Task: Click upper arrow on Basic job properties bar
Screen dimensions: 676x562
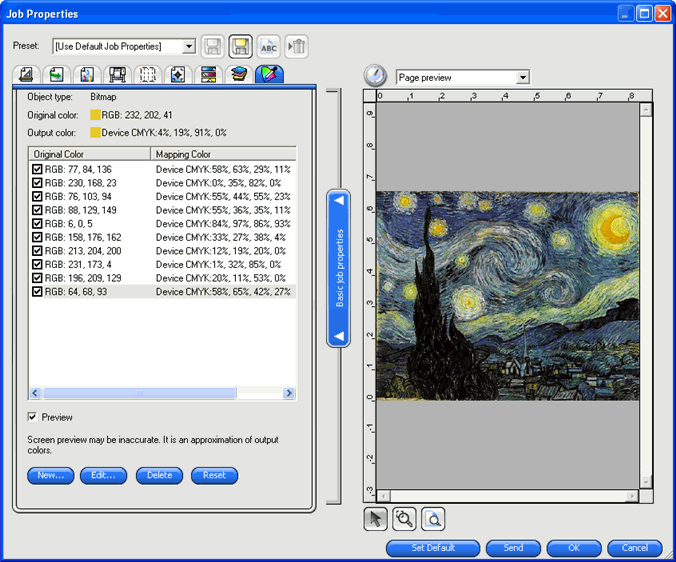Action: tap(339, 200)
